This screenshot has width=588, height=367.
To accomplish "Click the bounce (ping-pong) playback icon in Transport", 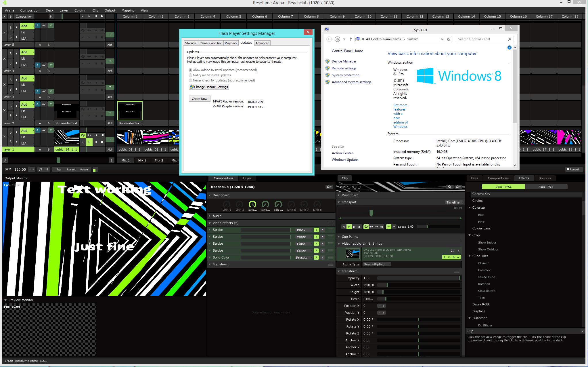I will point(371,227).
